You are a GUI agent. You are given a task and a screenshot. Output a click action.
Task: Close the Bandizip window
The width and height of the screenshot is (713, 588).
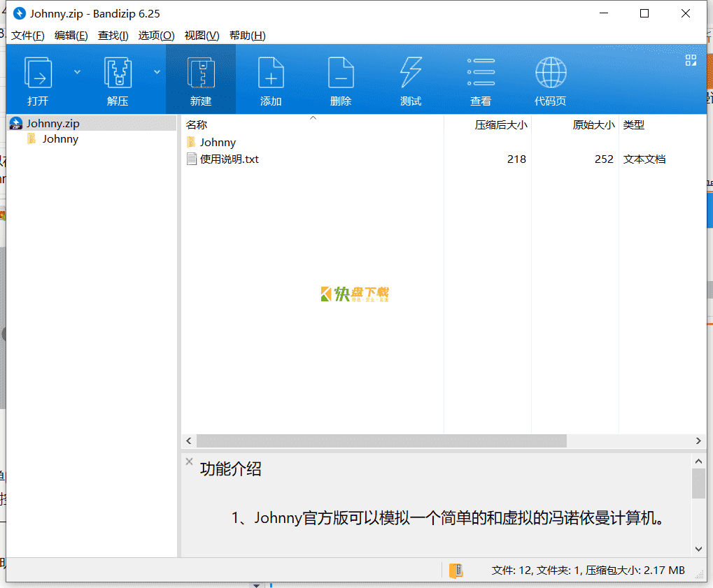point(686,13)
